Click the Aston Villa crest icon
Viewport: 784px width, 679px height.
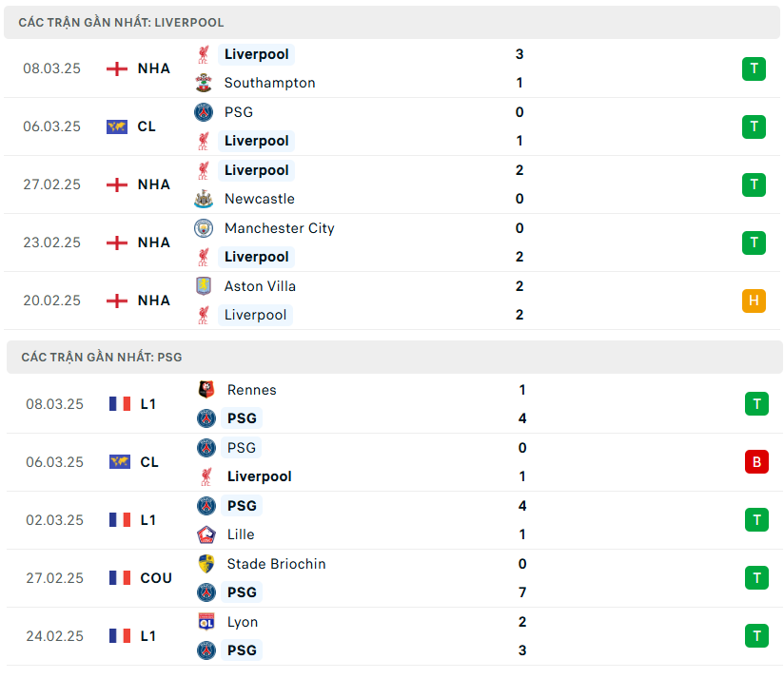204,286
